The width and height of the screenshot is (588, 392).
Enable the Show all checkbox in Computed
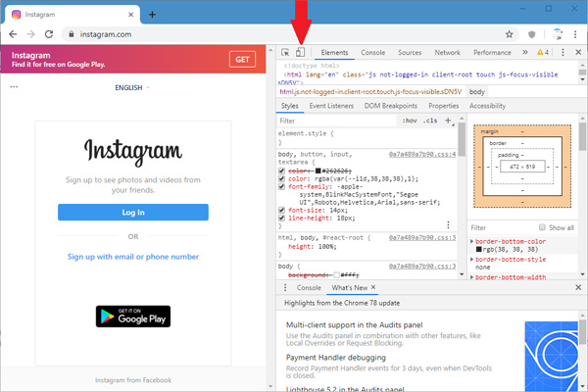[542, 227]
